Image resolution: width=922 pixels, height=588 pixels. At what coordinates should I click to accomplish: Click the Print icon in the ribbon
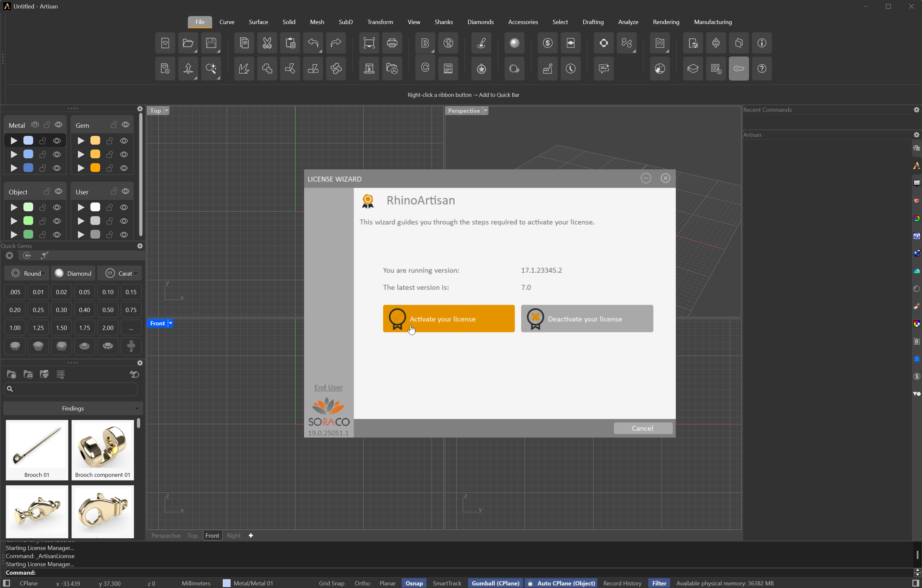(392, 43)
